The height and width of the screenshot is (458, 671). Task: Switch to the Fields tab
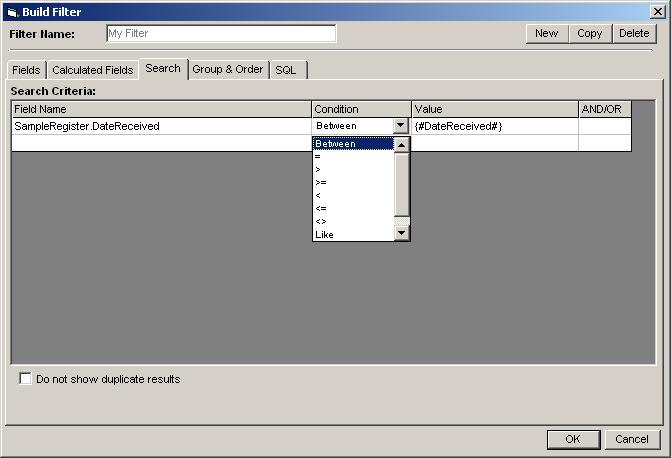click(x=26, y=70)
